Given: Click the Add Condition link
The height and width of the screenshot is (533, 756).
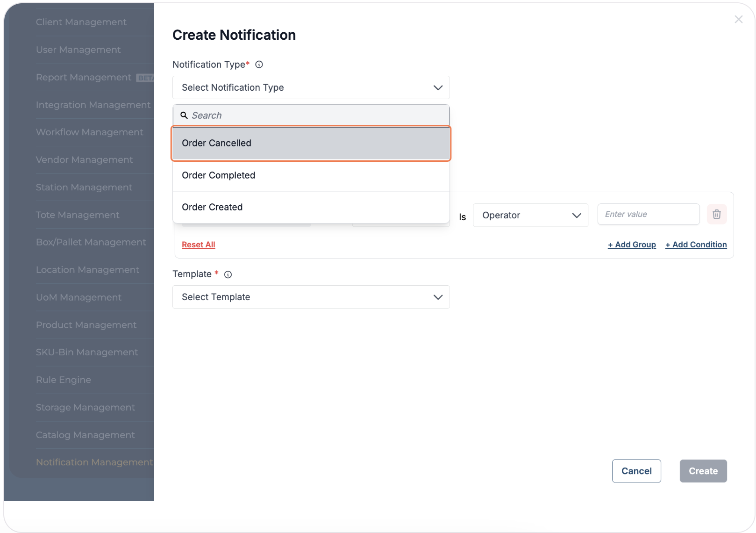Looking at the screenshot, I should 696,245.
